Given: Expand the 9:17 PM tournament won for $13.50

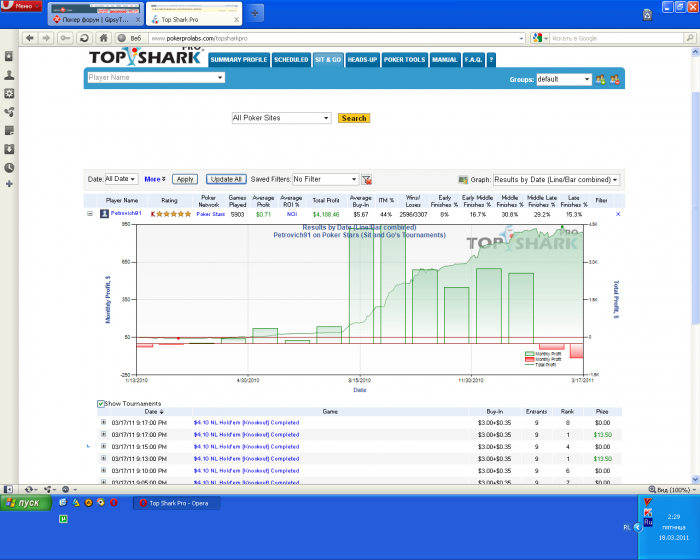Looking at the screenshot, I should click(x=104, y=434).
